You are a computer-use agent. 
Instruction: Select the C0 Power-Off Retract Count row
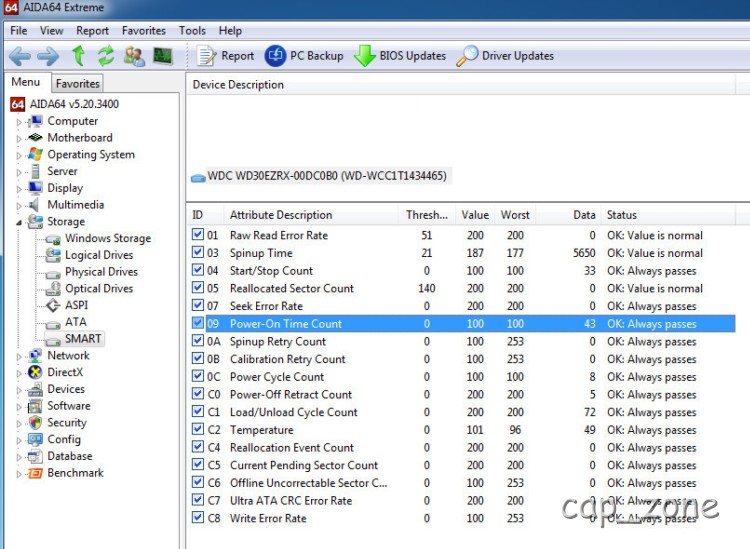[463, 395]
